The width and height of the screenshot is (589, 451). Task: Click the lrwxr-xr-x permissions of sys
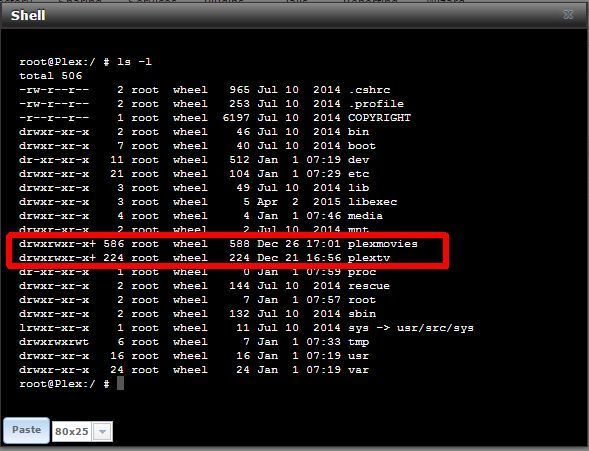(x=54, y=328)
